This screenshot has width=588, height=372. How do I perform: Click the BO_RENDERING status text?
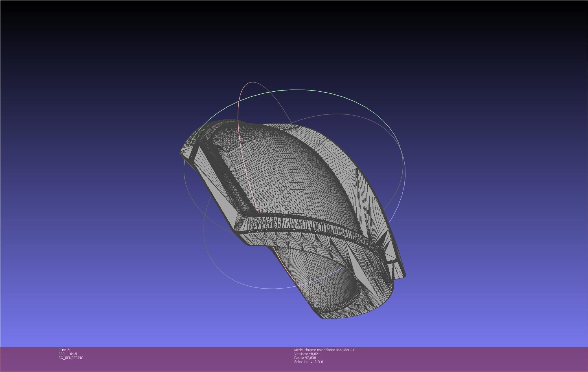(71, 358)
